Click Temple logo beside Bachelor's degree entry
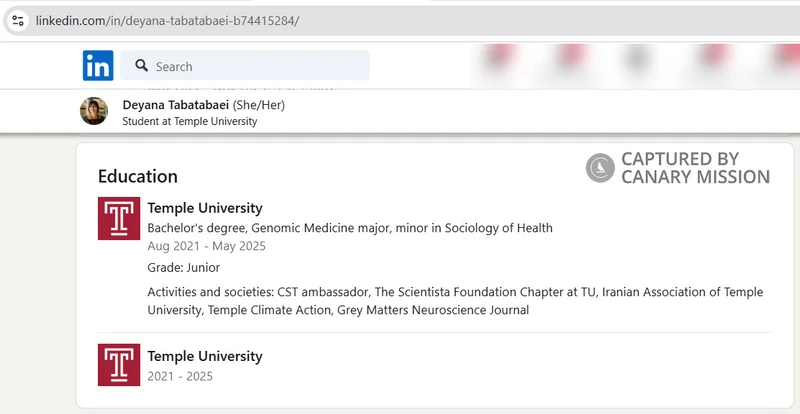This screenshot has width=800, height=414. pyautogui.click(x=119, y=218)
